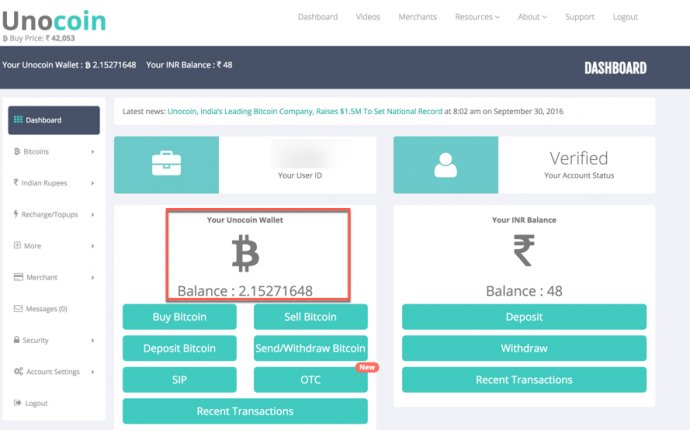This screenshot has height=430, width=690.
Task: Click the card icon beside Merchant
Action: 18,277
